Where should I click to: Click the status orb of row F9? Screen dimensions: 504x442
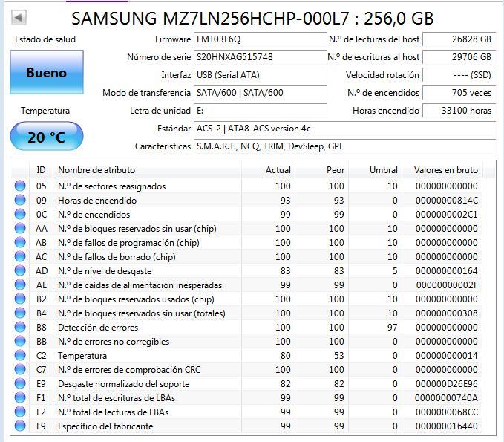tap(20, 426)
